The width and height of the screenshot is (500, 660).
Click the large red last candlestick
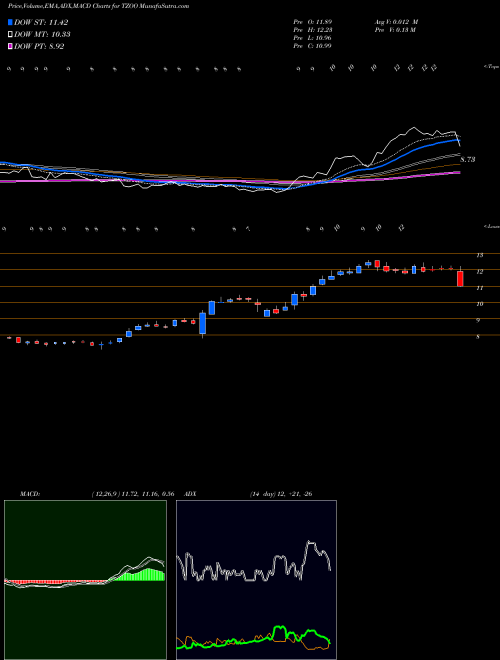[460, 279]
